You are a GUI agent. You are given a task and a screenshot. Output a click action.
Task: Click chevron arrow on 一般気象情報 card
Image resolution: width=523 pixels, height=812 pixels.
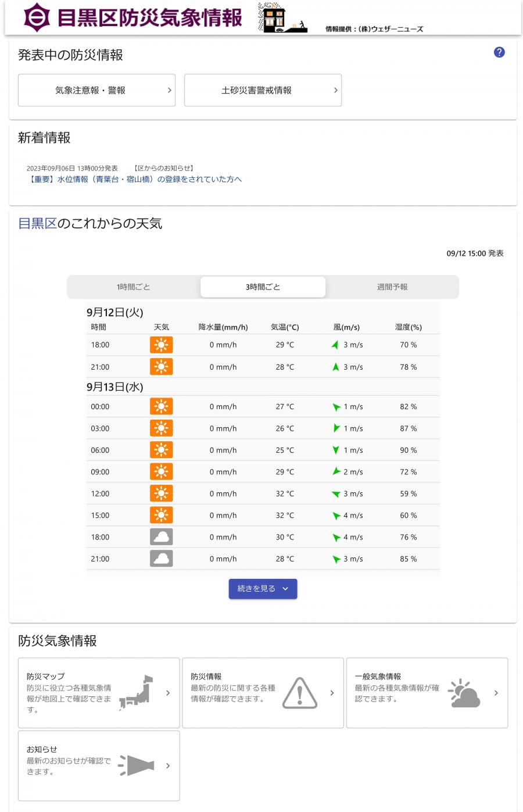[x=496, y=693]
